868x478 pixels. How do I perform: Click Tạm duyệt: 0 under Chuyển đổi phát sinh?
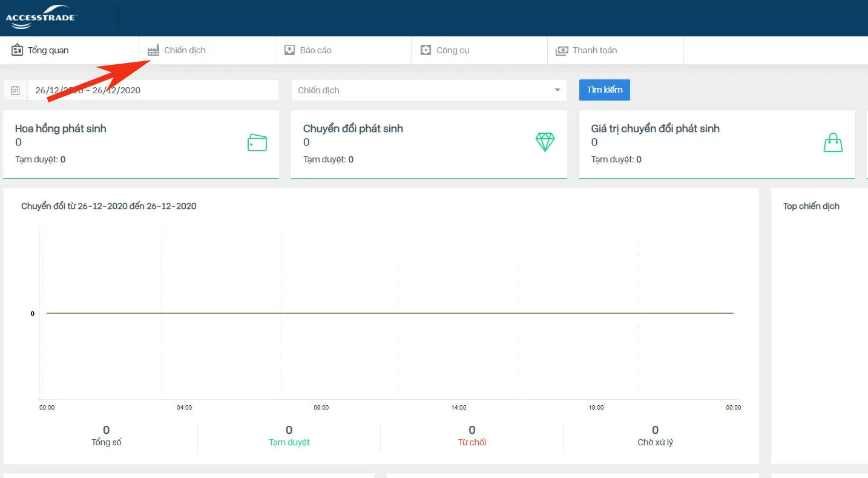click(329, 159)
